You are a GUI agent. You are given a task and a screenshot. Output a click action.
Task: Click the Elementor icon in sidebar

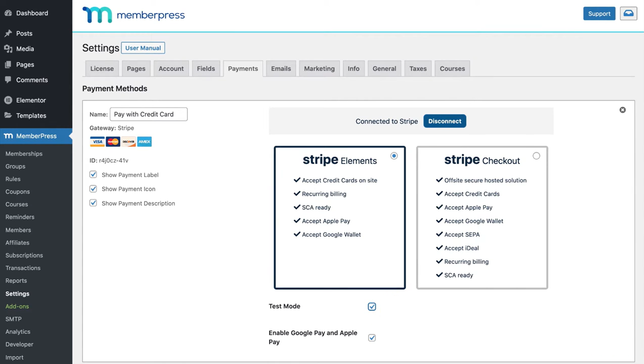pos(8,100)
